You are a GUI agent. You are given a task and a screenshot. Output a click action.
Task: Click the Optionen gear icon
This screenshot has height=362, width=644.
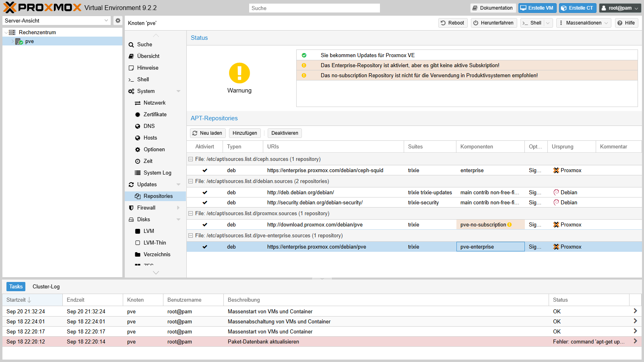coord(138,150)
